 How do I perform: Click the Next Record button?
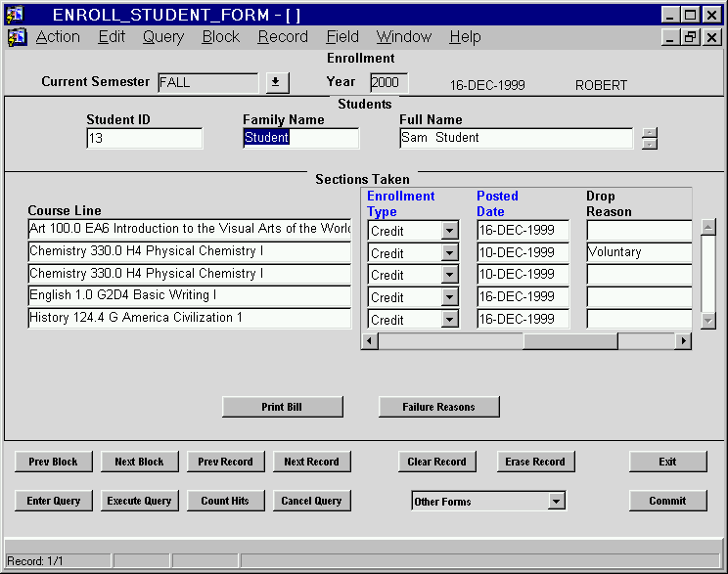click(311, 462)
